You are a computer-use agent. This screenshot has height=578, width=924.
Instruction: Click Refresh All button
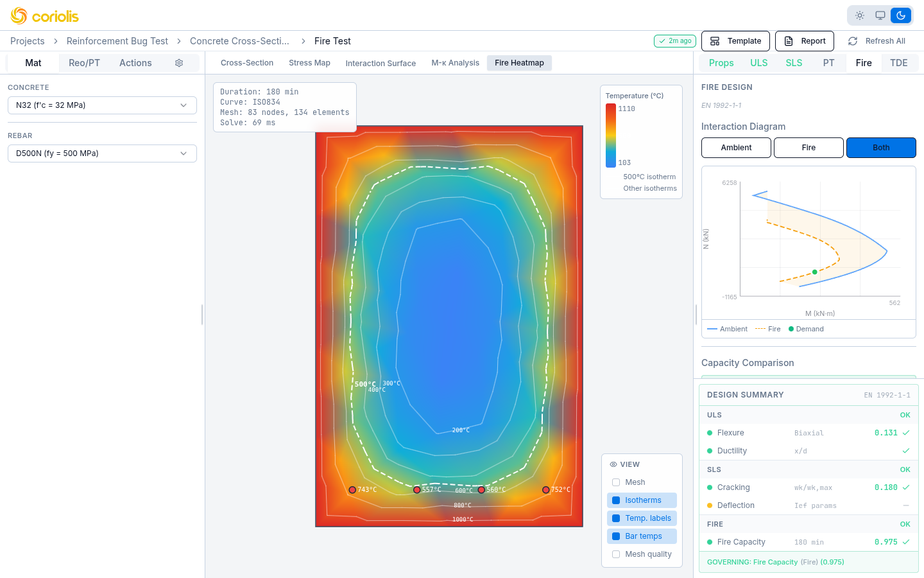click(x=877, y=41)
